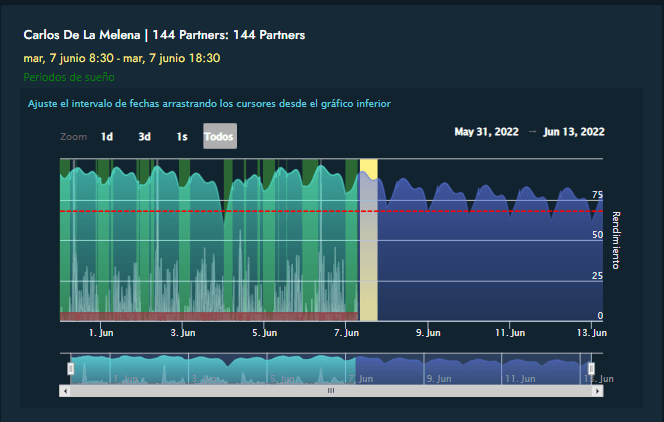Click the mar, 7 junio 8:30 date range text
Viewport: 664px width, 422px height.
coord(122,58)
